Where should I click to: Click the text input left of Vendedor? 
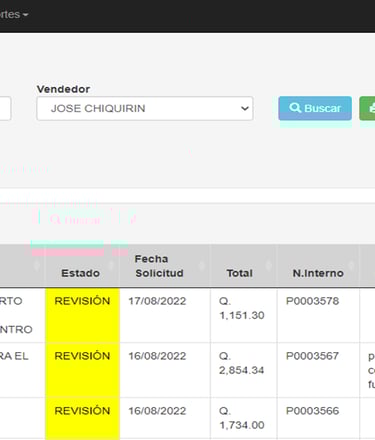(x=5, y=108)
